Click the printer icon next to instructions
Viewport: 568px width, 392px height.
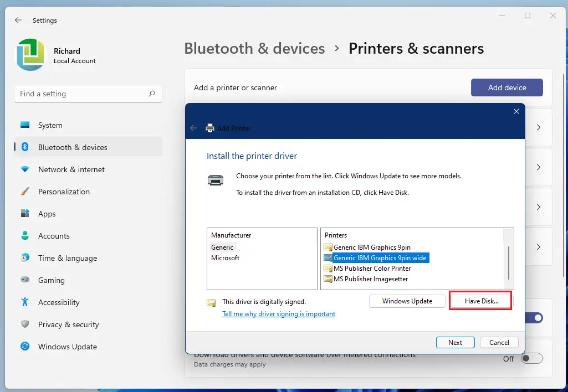(216, 179)
